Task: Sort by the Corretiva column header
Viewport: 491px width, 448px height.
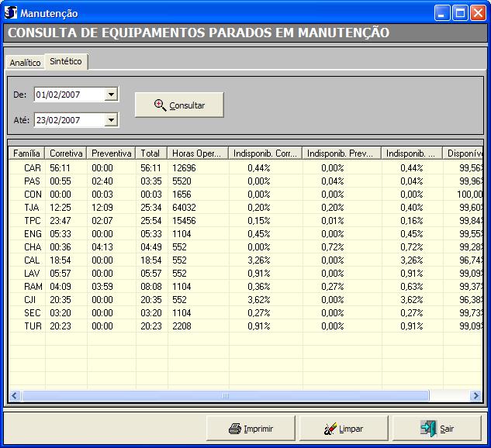Action: [66, 153]
